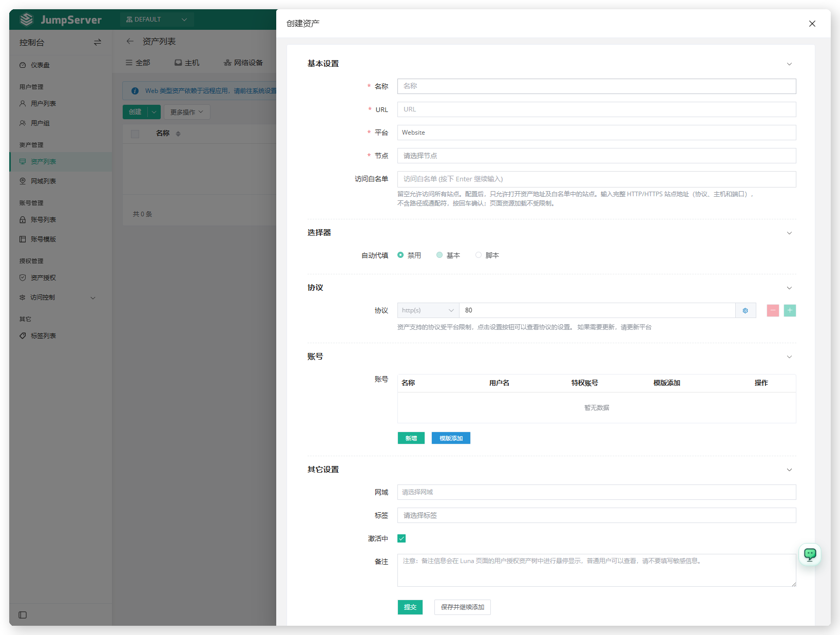Collapse the 协议 section chevron
Viewport: 840px width, 635px height.
(789, 288)
